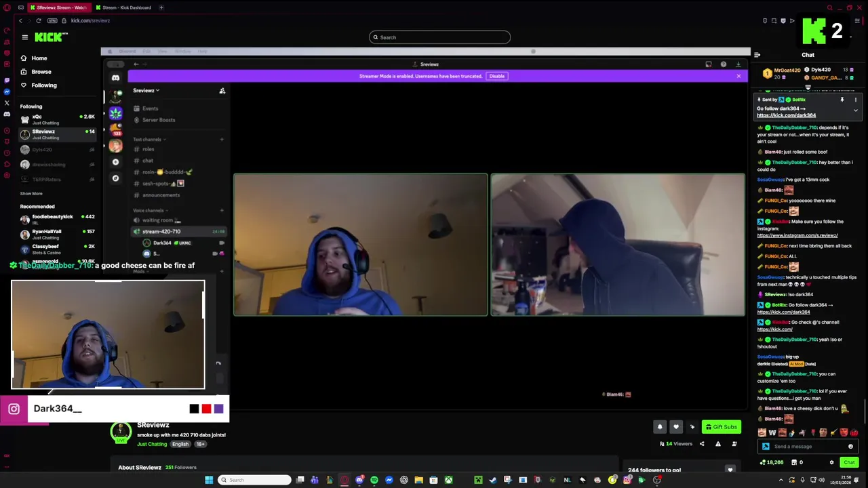Expand the gift leaderboard handle
The height and width of the screenshot is (488, 868).
tap(808, 87)
